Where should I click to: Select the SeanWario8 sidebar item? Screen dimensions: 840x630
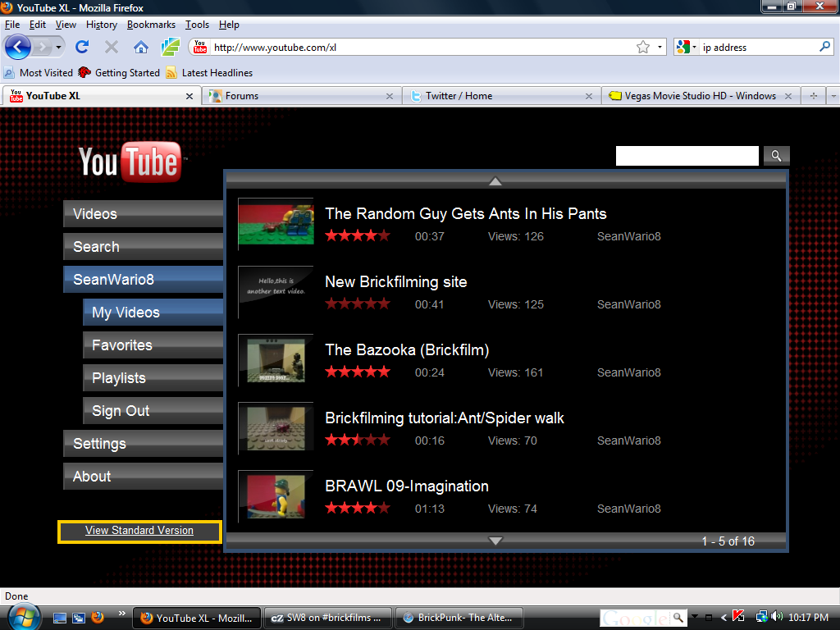click(x=143, y=279)
